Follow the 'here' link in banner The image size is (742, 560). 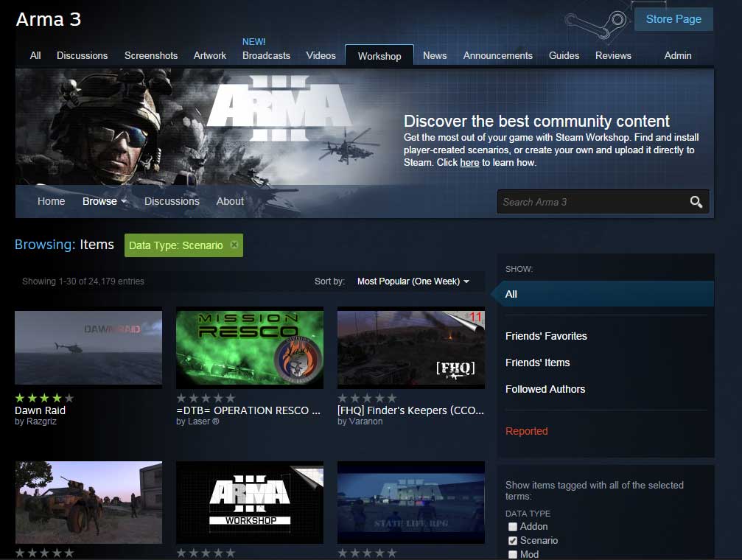point(469,162)
